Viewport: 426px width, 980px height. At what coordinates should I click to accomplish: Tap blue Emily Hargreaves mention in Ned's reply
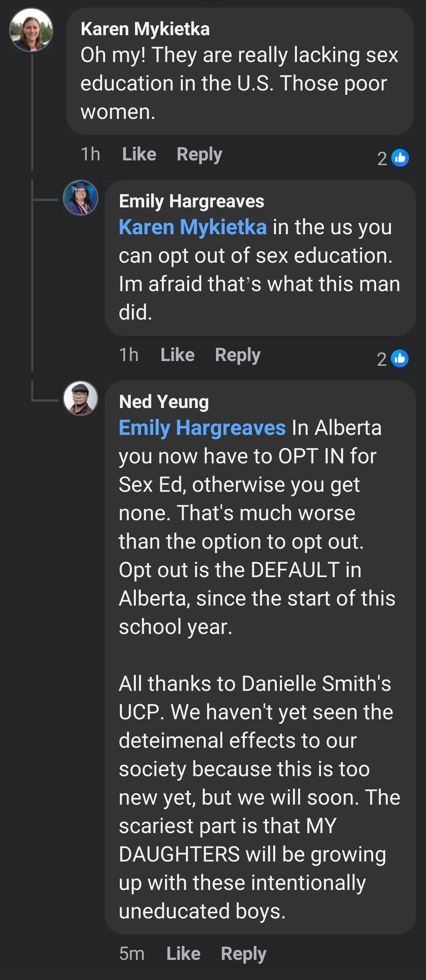(x=202, y=428)
